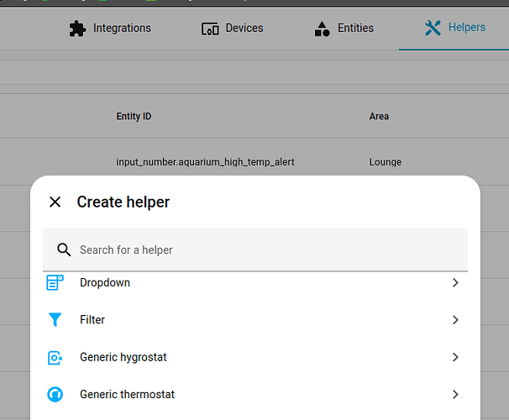Open the Devices tab
The width and height of the screenshot is (509, 420).
point(244,29)
